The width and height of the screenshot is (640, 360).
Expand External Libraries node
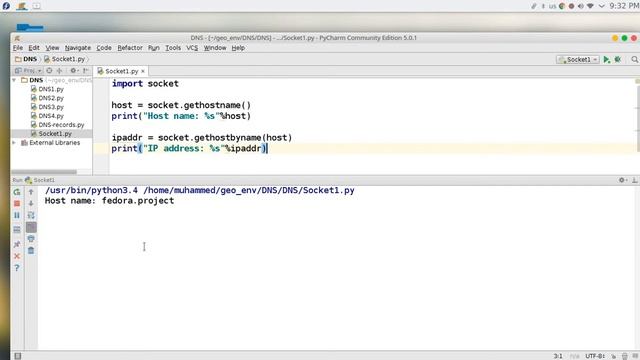coord(14,143)
